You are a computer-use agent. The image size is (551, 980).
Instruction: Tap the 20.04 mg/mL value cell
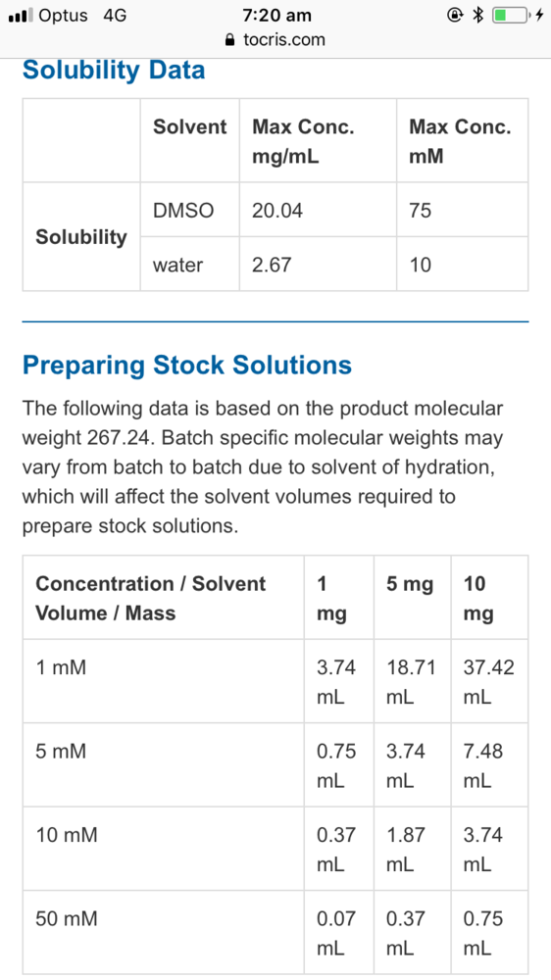(x=318, y=210)
